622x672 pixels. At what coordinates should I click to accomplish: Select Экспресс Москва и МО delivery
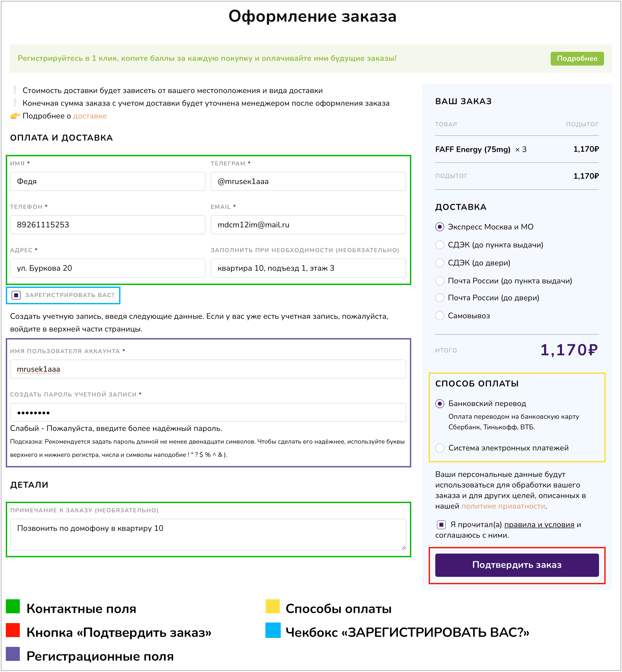pos(439,227)
